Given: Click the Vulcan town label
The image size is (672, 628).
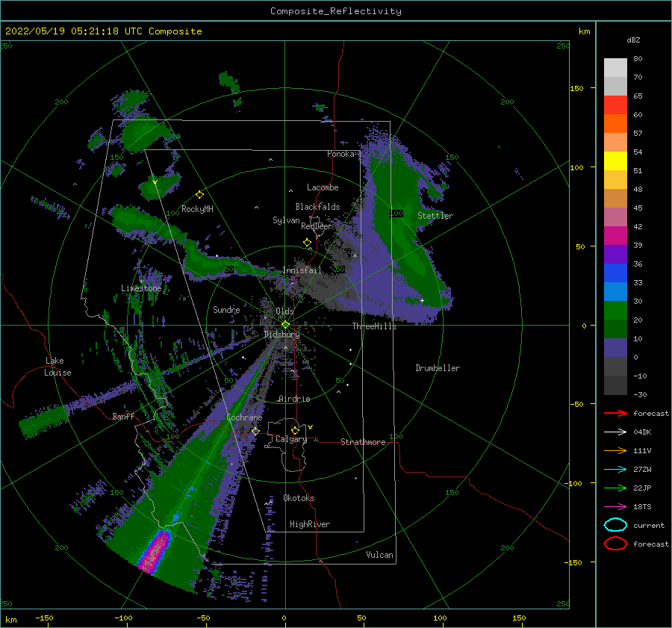Looking at the screenshot, I should point(379,555).
